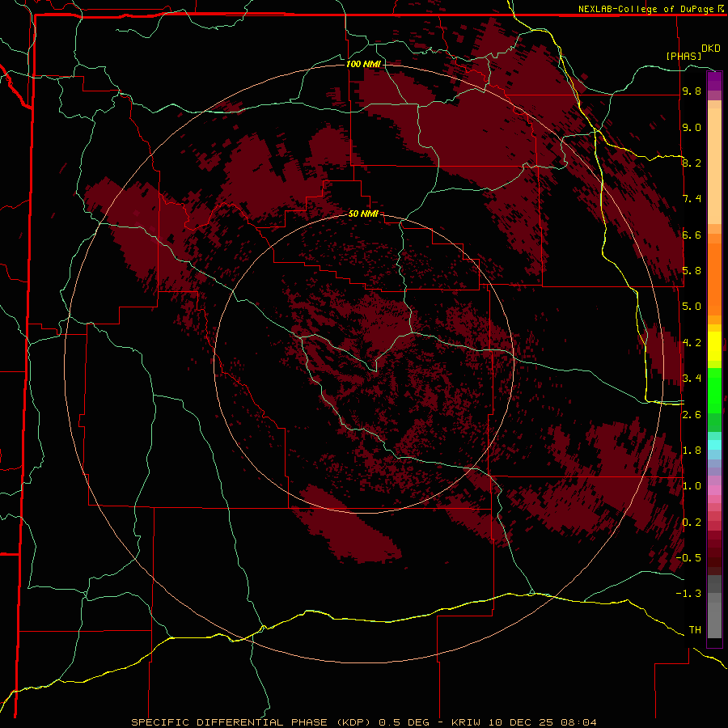This screenshot has height=728, width=728.
Task: Click the -1.3 value on the color scale
Action: point(688,594)
